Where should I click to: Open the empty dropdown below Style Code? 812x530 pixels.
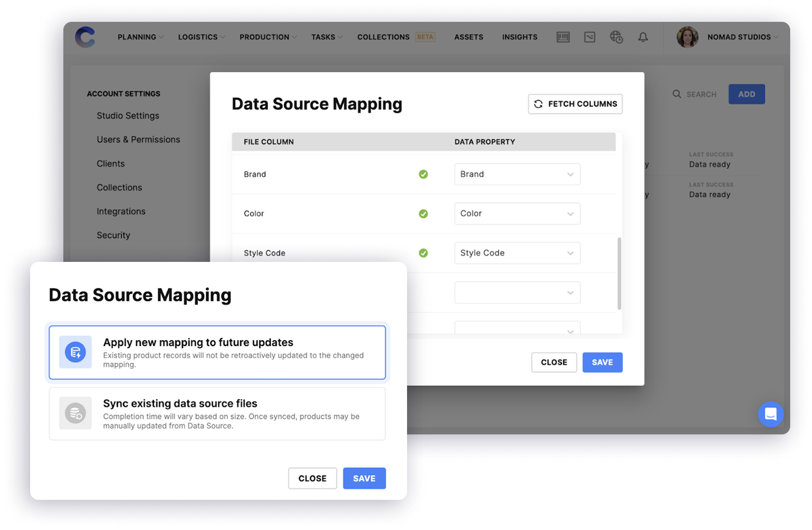(518, 293)
